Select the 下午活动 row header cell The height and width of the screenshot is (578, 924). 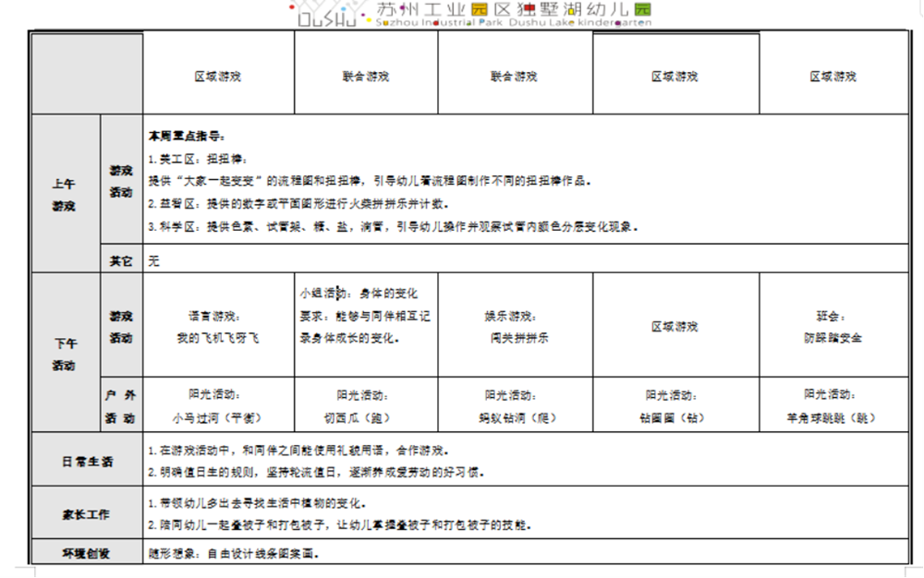click(x=65, y=354)
